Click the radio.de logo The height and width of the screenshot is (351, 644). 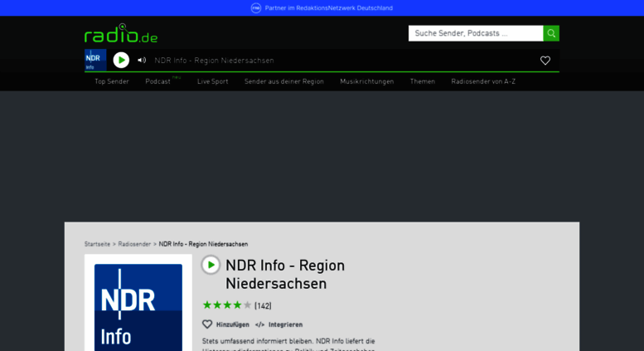(x=121, y=33)
